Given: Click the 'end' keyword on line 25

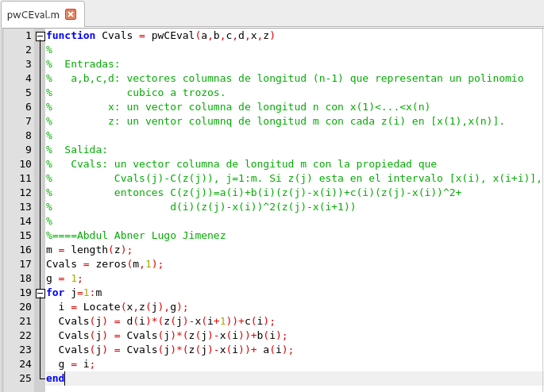Looking at the screenshot, I should [55, 379].
